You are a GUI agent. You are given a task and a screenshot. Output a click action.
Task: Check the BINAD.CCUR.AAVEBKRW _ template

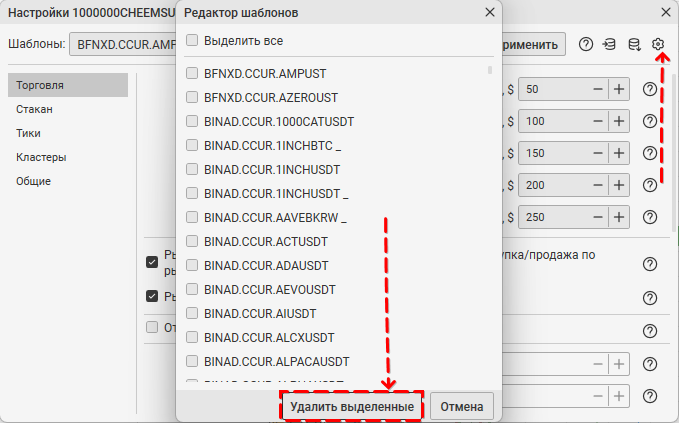point(192,217)
